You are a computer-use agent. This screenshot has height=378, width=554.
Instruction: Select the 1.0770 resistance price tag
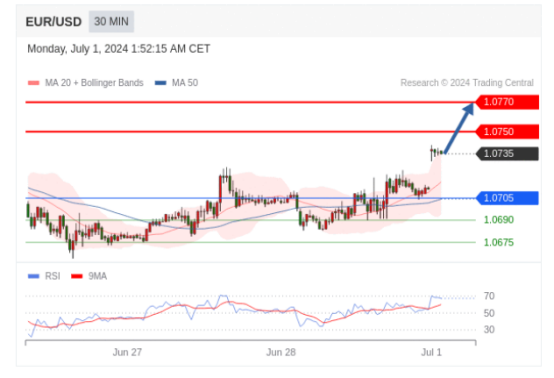[x=507, y=102]
